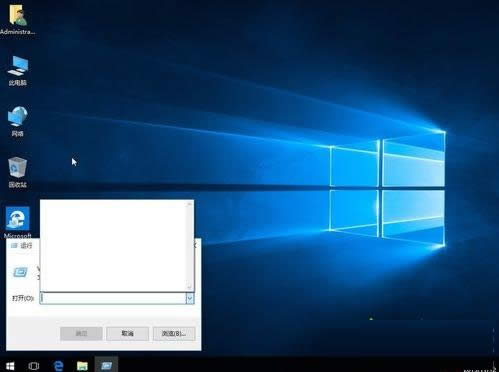Click the Run dialog taskbar button
Viewport: 499px width, 372px height.
click(106, 365)
